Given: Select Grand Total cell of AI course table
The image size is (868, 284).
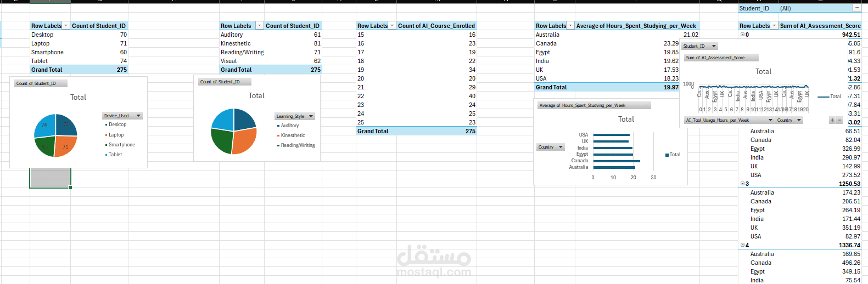Looking at the screenshot, I should [376, 131].
